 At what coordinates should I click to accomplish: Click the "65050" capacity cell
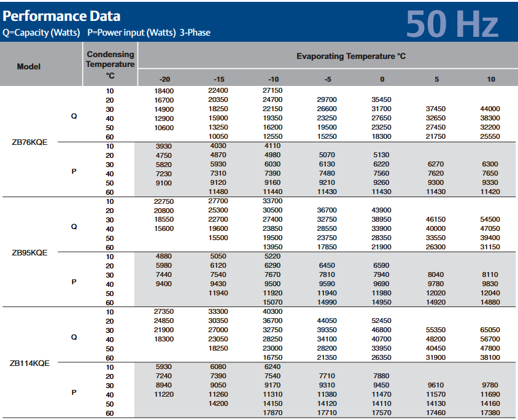point(490,330)
